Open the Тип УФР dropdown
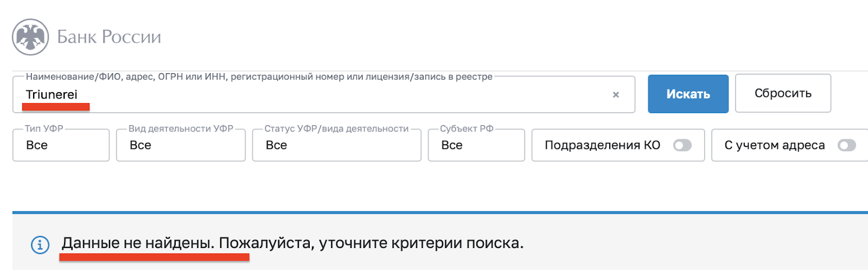Viewport: 868px width, 280px height. tap(61, 145)
